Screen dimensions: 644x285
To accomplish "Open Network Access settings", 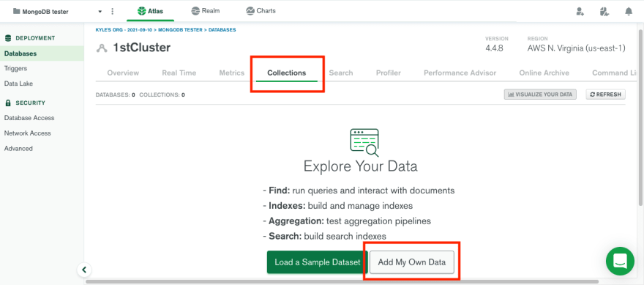I will tap(28, 133).
